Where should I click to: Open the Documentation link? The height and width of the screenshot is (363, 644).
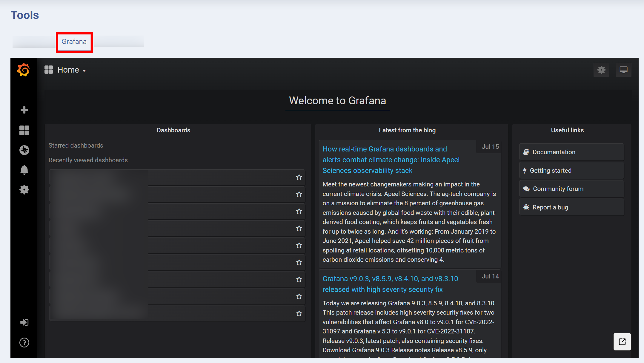coord(554,152)
